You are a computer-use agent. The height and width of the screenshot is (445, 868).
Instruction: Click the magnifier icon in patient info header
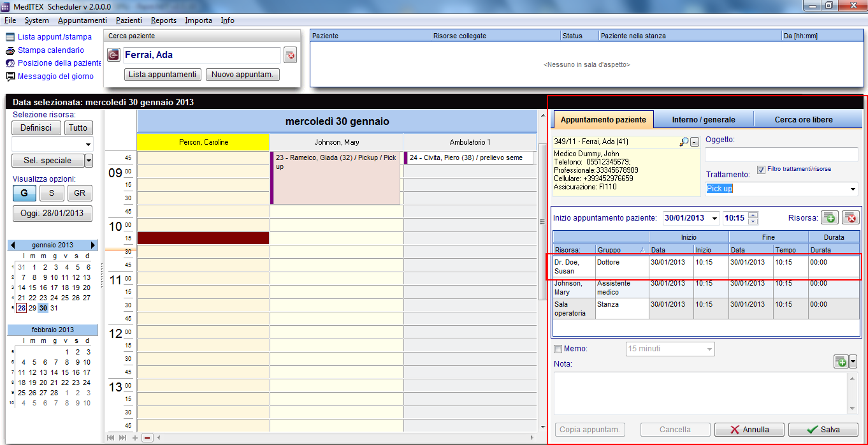(x=684, y=142)
